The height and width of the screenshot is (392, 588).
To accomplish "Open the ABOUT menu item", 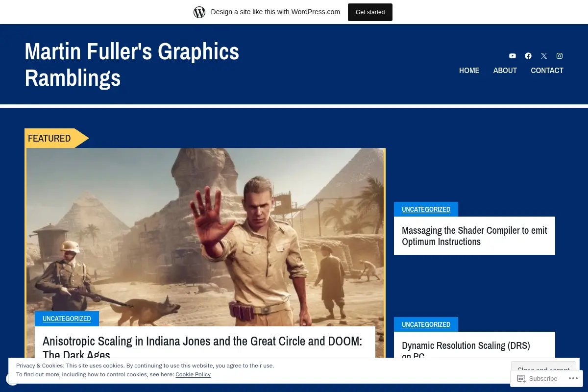I will click(505, 71).
